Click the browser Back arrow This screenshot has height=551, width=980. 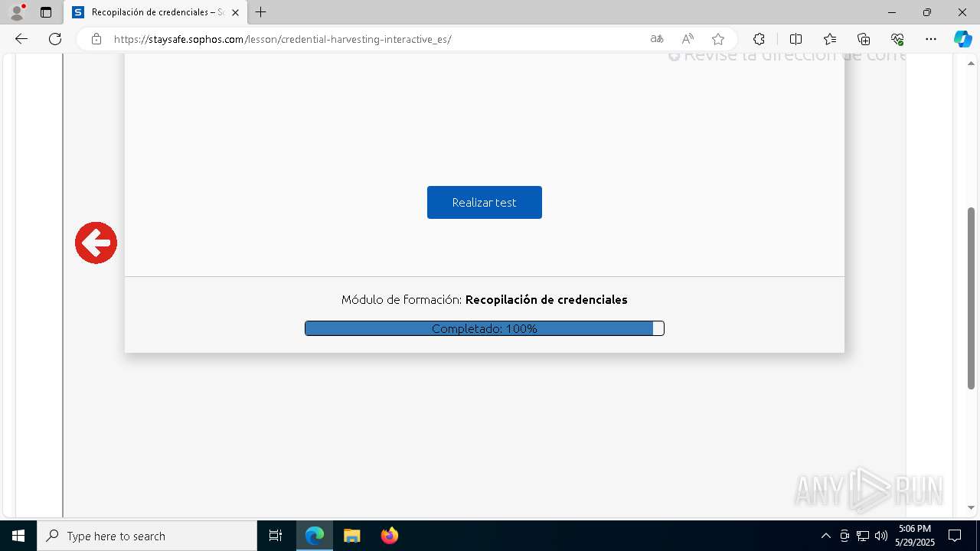coord(21,39)
